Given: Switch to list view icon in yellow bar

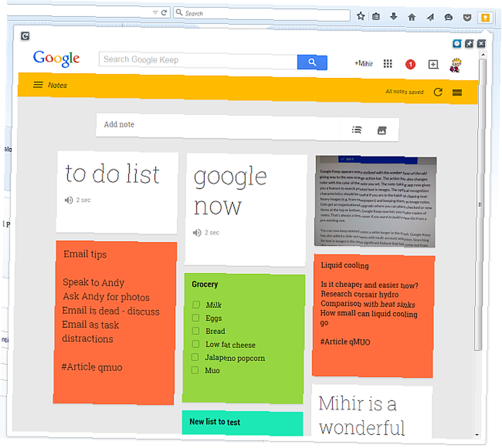Looking at the screenshot, I should tap(457, 93).
